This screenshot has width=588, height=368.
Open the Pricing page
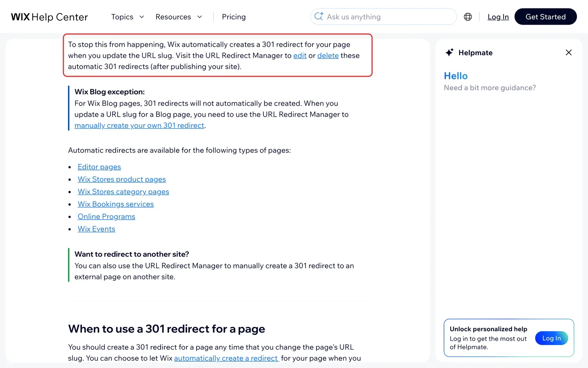(234, 17)
